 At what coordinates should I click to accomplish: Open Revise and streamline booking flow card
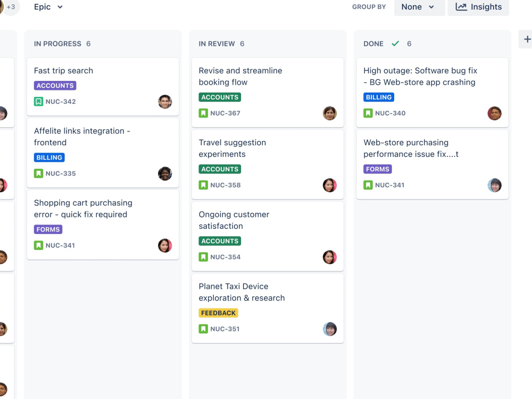[x=268, y=93]
